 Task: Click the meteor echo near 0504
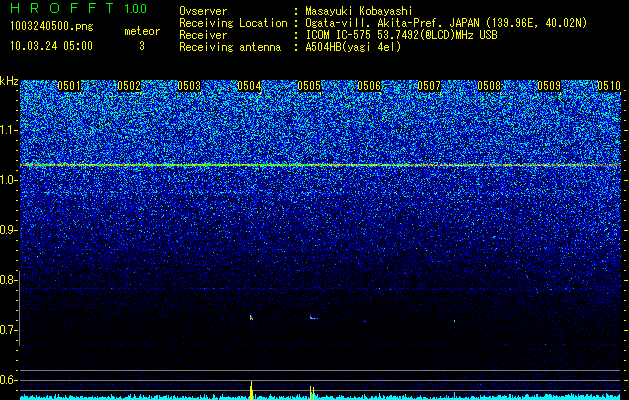click(x=252, y=317)
